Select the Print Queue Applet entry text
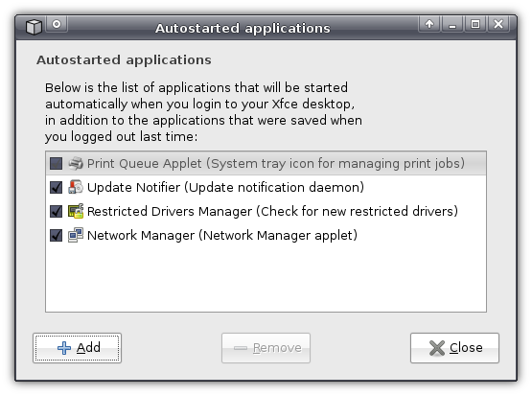The width and height of the screenshot is (532, 396). 276,164
